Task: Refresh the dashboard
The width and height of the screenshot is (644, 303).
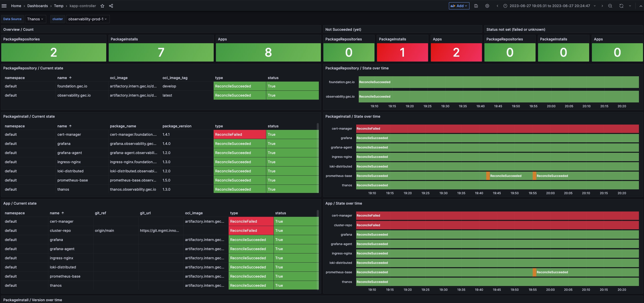Action: pos(621,6)
